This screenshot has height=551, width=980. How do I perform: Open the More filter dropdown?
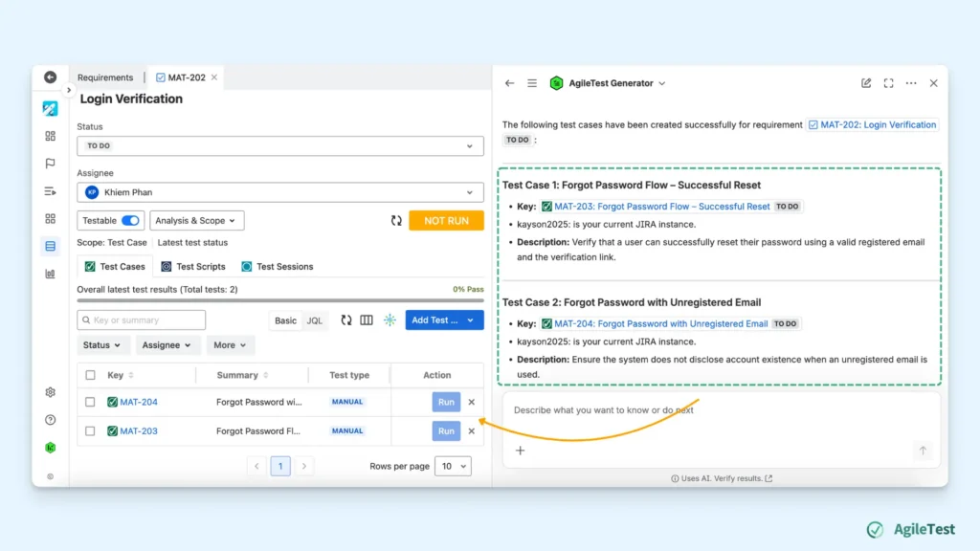(x=230, y=344)
